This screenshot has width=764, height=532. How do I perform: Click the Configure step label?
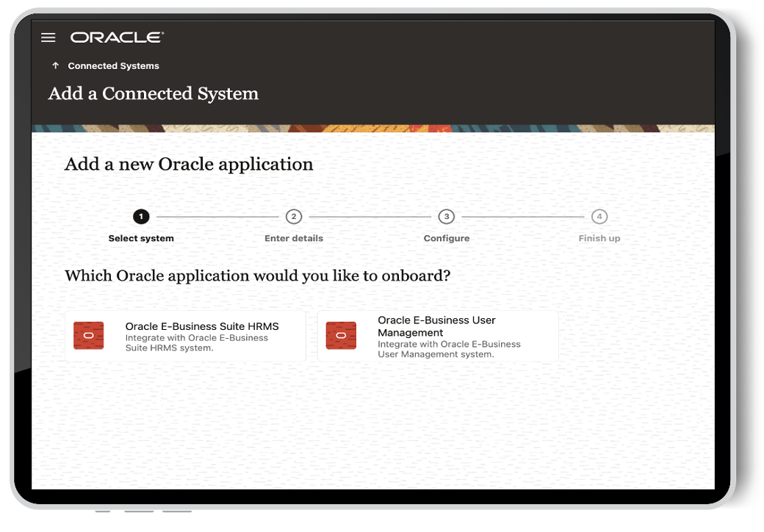(x=446, y=238)
